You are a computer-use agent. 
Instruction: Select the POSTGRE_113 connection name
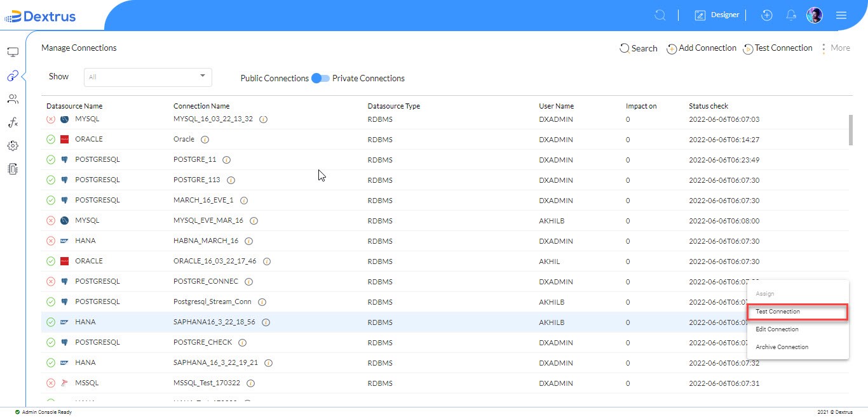pyautogui.click(x=197, y=180)
